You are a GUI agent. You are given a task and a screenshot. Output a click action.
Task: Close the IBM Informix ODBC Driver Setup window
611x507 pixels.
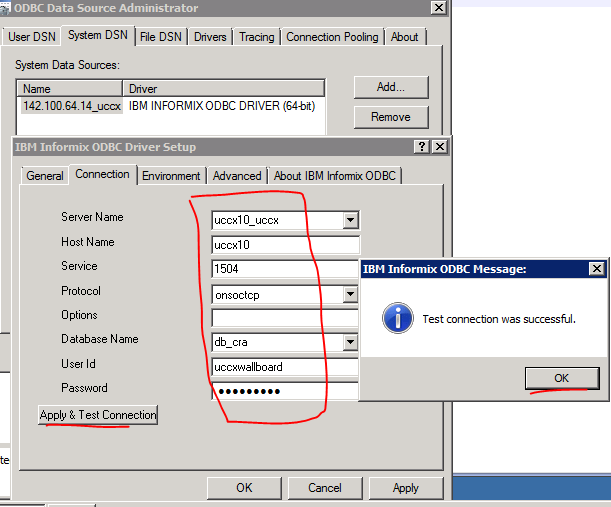440,147
